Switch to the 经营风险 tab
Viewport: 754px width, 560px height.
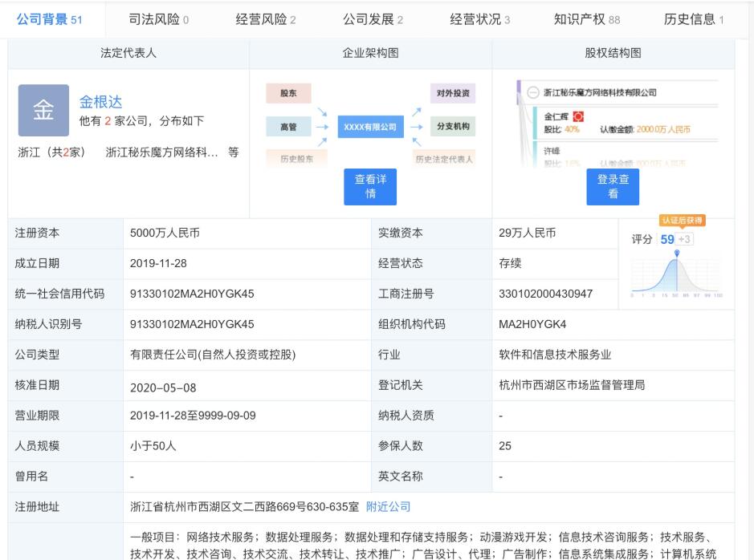[x=266, y=20]
